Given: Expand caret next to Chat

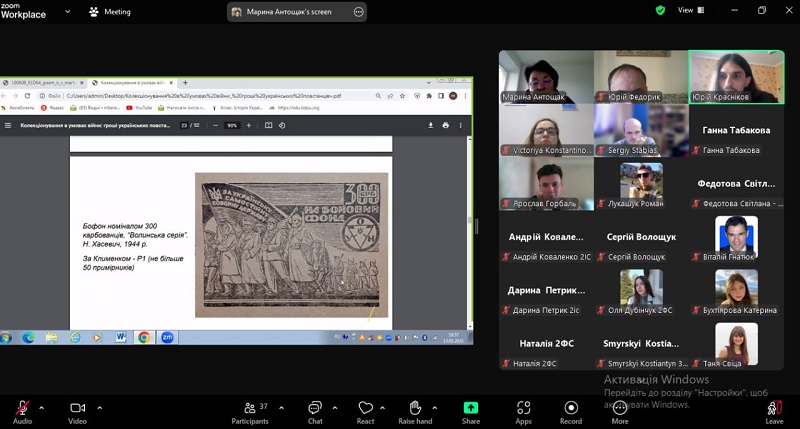Looking at the screenshot, I should [335, 408].
